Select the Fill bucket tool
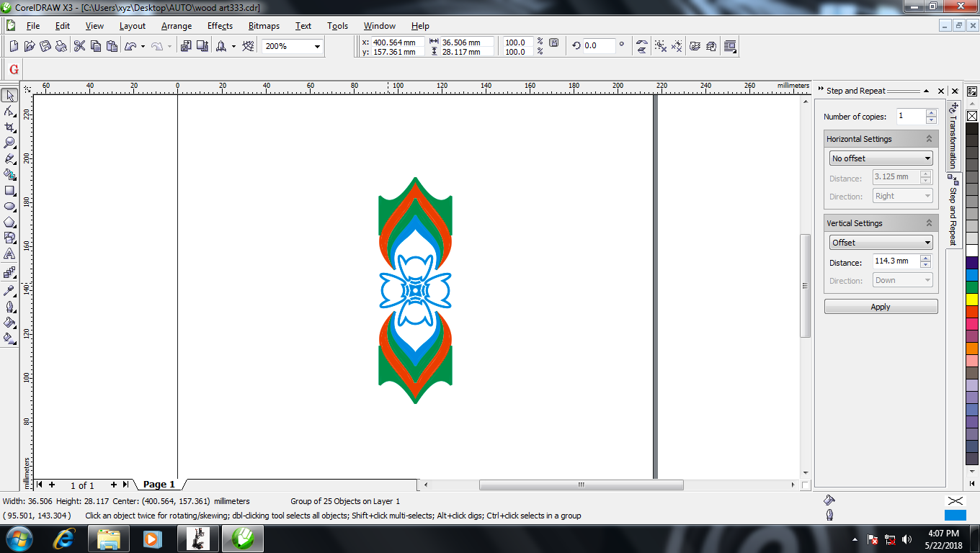The height and width of the screenshot is (553, 980). click(9, 322)
